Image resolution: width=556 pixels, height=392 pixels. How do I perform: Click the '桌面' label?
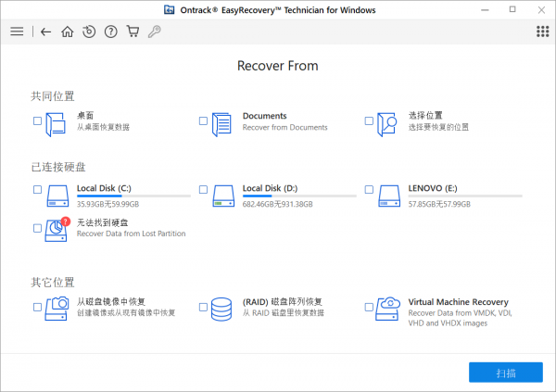85,116
